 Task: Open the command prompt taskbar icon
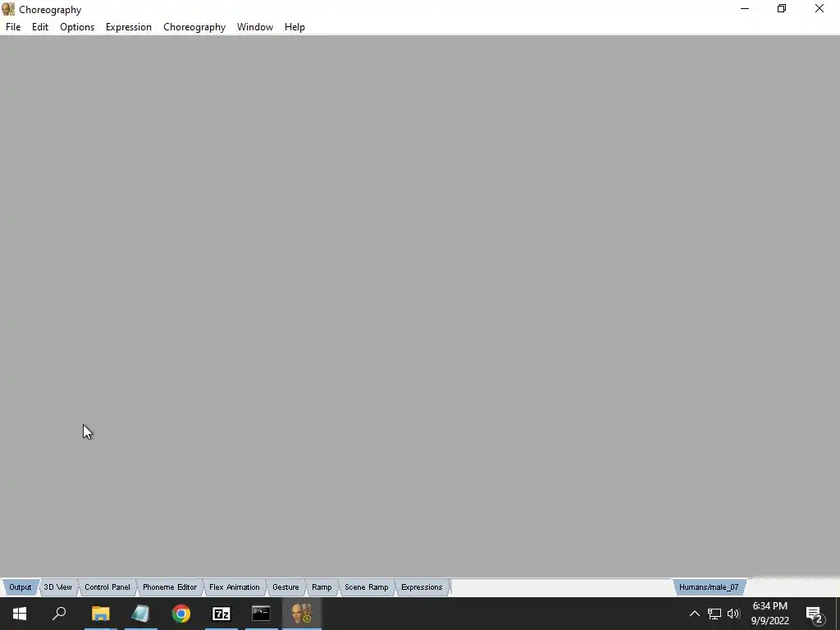261,614
